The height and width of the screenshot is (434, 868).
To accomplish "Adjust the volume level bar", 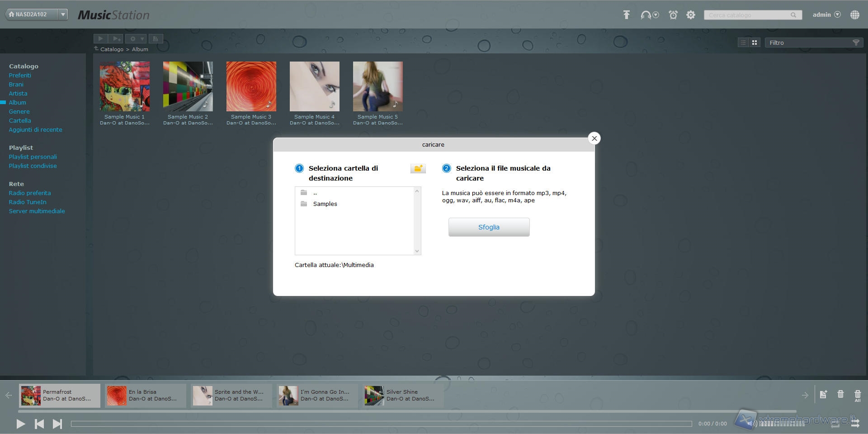I will click(x=782, y=424).
